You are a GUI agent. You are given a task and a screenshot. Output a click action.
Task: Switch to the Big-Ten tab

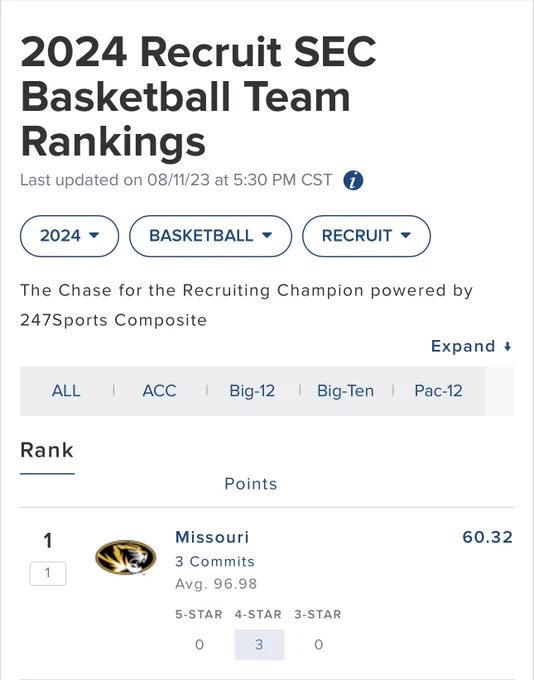click(x=345, y=391)
